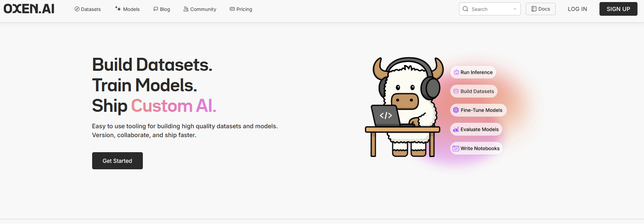Open the Pricing page from navbar
Viewport: 644px width, 224px height.
tap(244, 9)
